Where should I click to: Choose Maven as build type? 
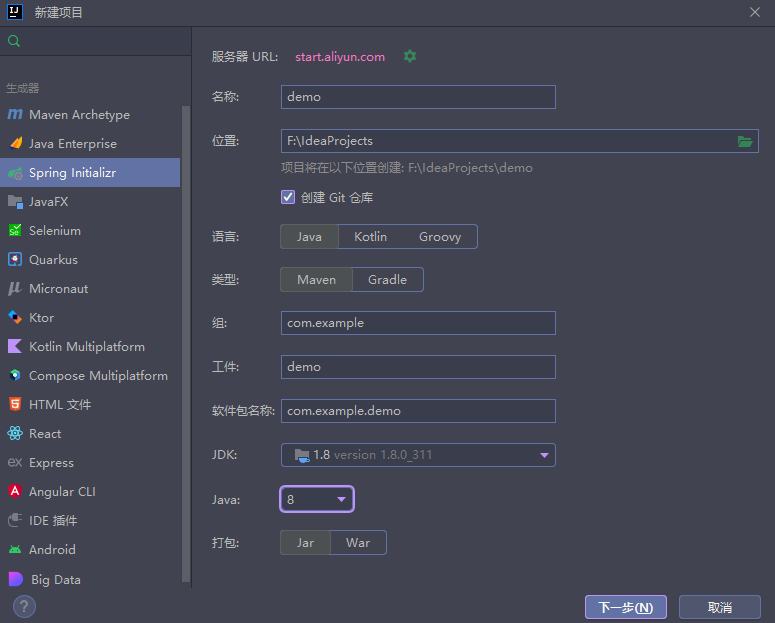click(x=316, y=280)
